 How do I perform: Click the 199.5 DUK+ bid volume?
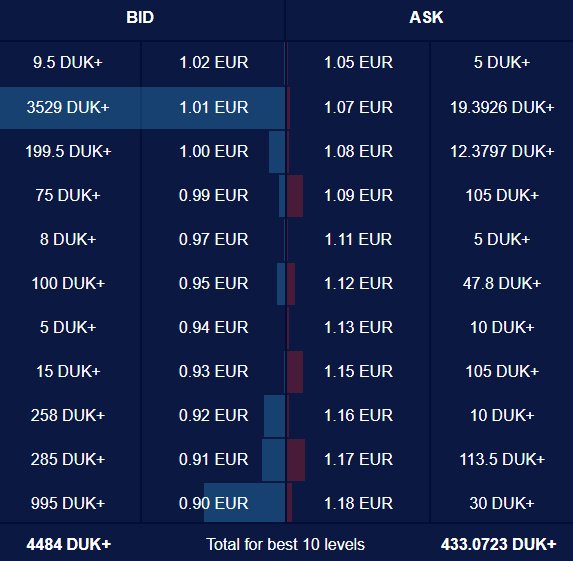(68, 151)
